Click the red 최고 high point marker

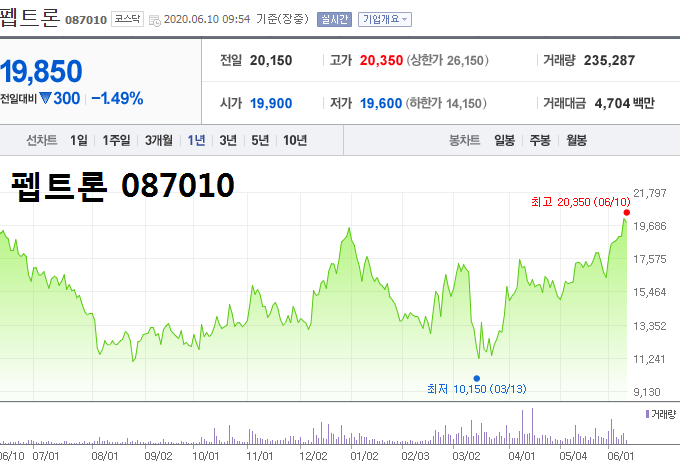pos(626,212)
